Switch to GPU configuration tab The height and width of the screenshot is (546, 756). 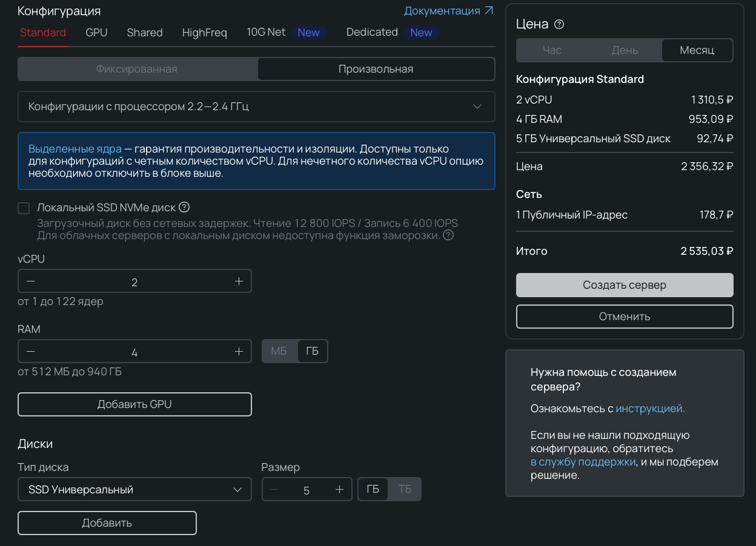pos(96,33)
